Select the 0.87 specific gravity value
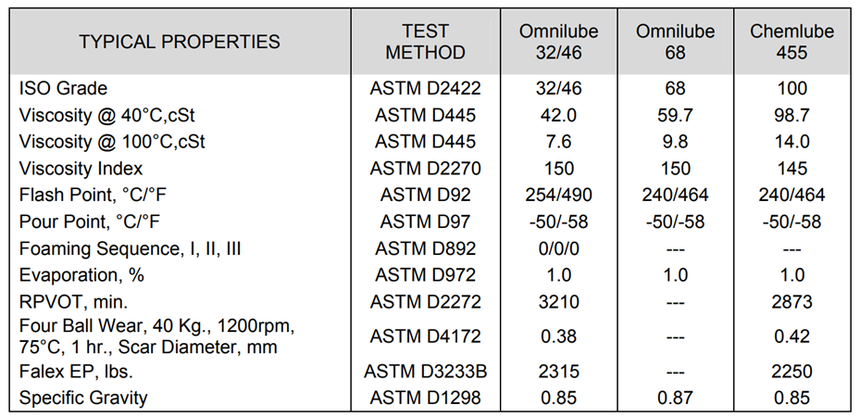This screenshot has height=418, width=860. click(675, 398)
